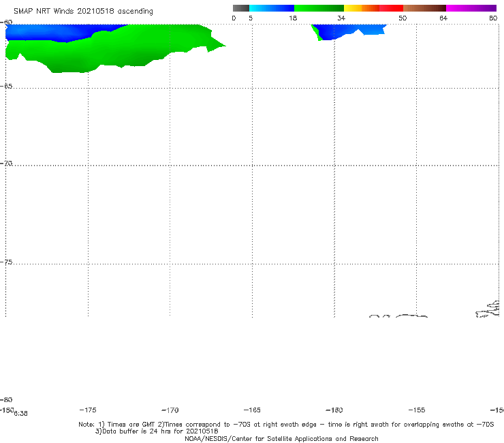Image resolution: width=504 pixels, height=443 pixels.
Task: Click the coastline outline near the -155 gridline
Action: (x=411, y=316)
